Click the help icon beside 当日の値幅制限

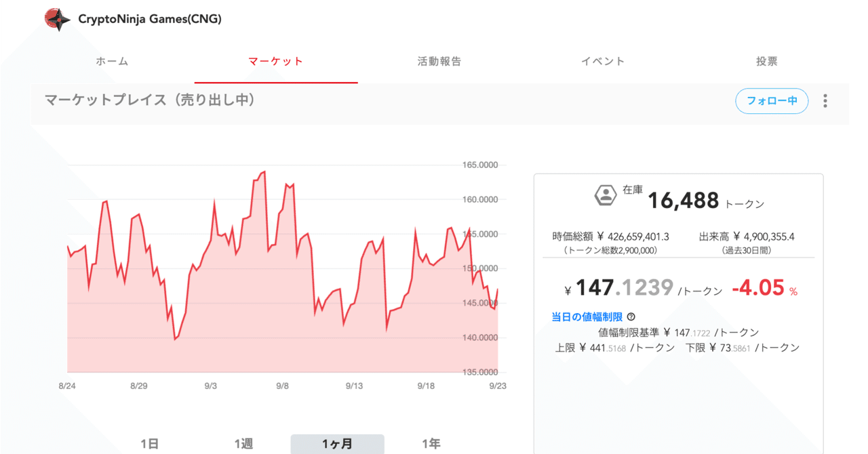tap(631, 316)
